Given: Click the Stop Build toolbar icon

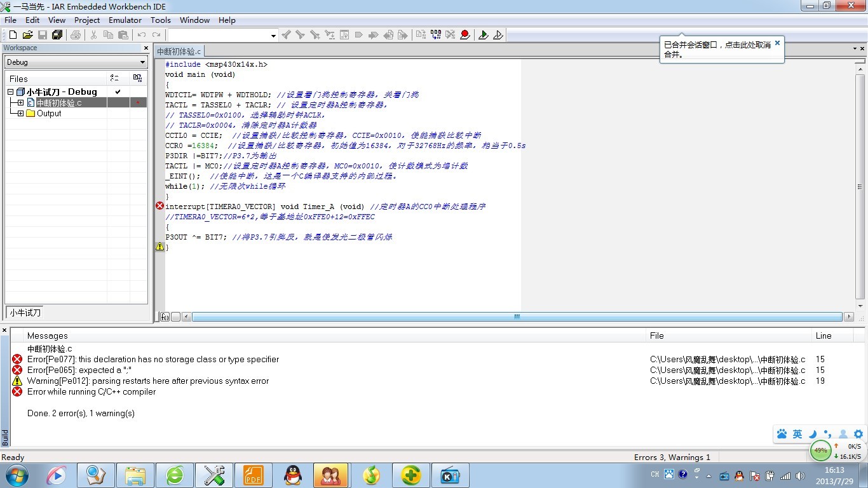Looking at the screenshot, I should point(451,35).
